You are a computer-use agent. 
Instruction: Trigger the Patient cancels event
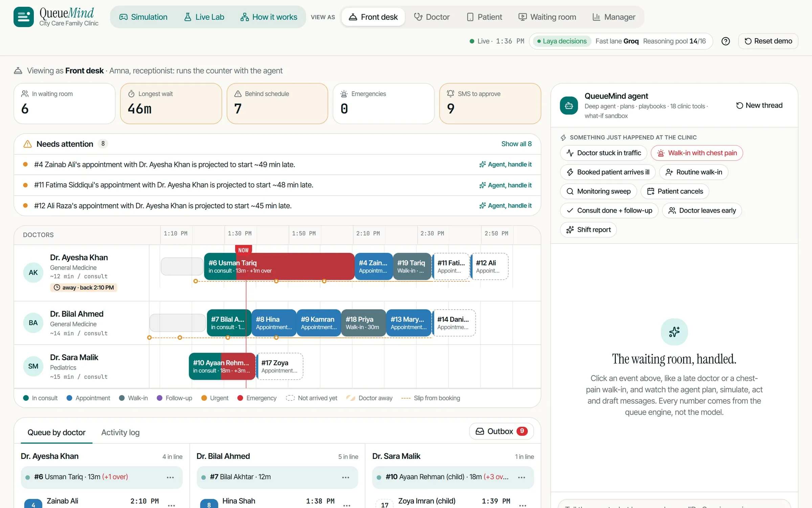[675, 191]
